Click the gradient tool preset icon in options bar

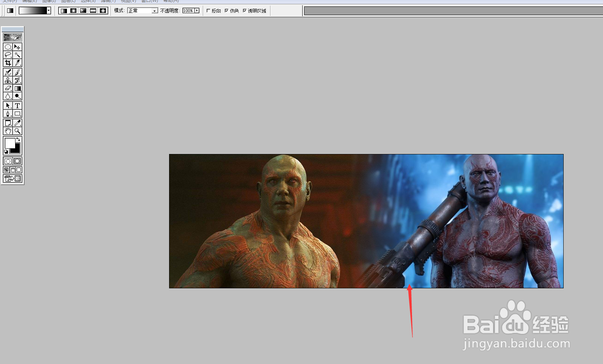click(10, 11)
